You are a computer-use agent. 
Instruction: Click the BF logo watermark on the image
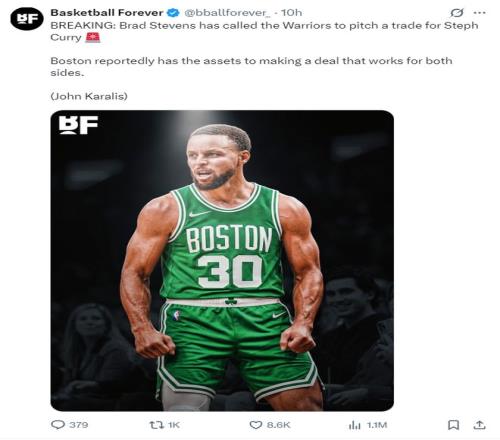(79, 125)
